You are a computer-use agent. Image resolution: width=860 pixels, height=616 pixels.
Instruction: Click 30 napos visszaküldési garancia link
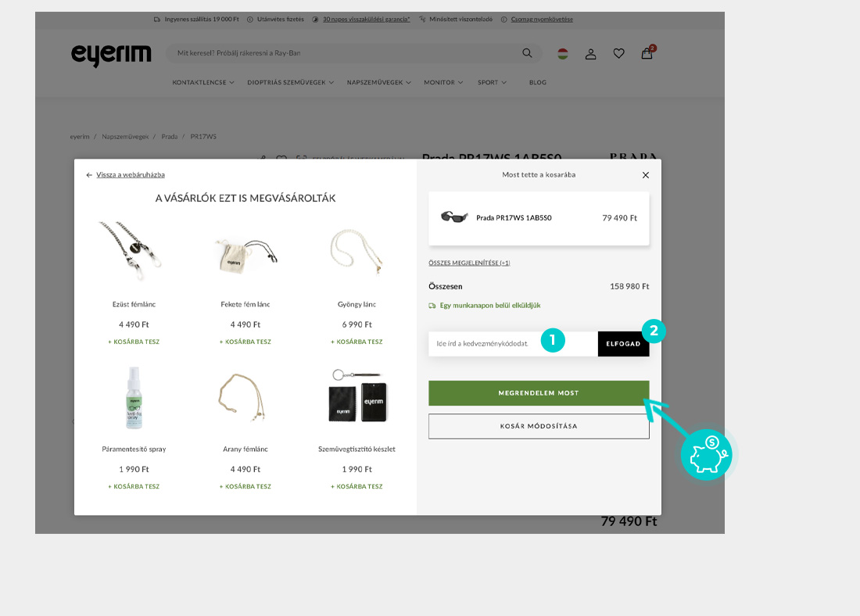click(x=367, y=20)
